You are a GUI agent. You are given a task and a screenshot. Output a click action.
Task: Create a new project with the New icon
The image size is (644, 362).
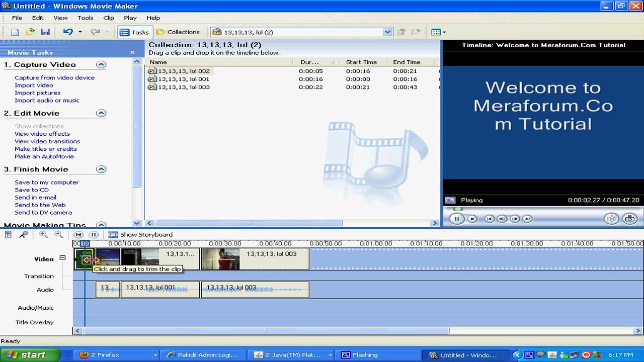[15, 32]
